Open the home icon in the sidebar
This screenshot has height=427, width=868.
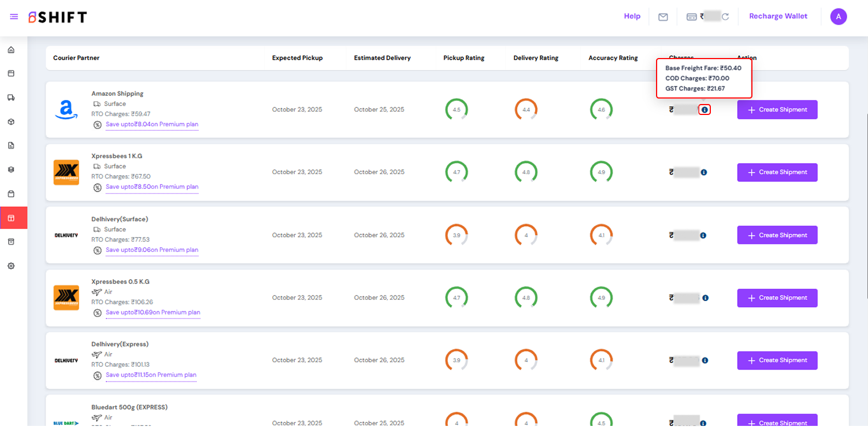click(11, 50)
